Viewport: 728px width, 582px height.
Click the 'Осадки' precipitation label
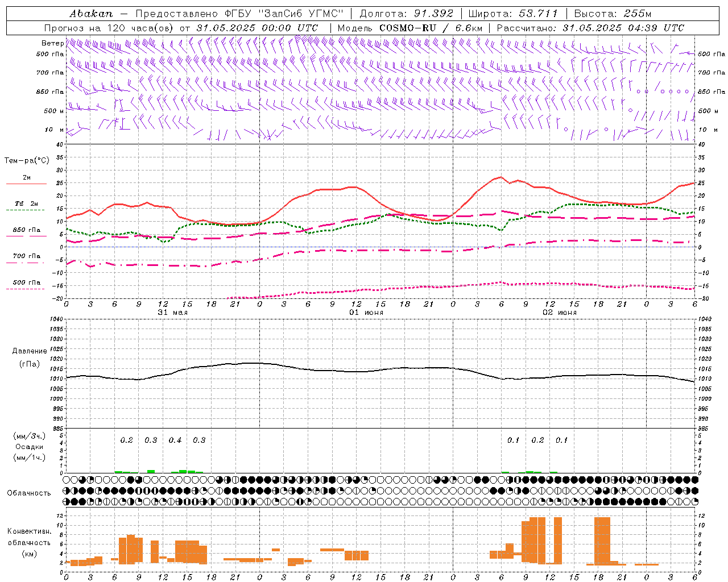point(29,447)
